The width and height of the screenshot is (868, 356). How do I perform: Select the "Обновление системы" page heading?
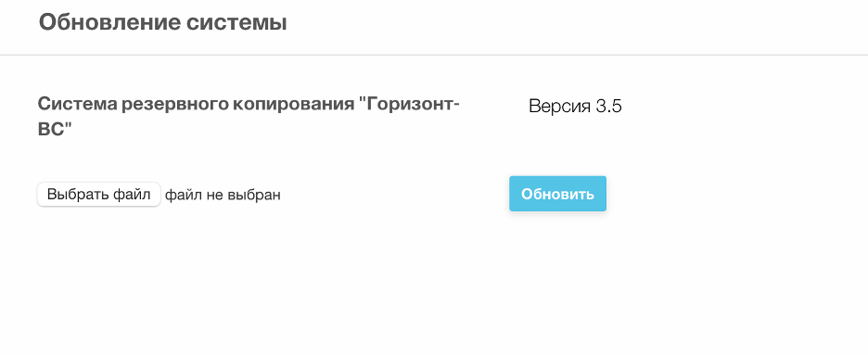(x=163, y=23)
